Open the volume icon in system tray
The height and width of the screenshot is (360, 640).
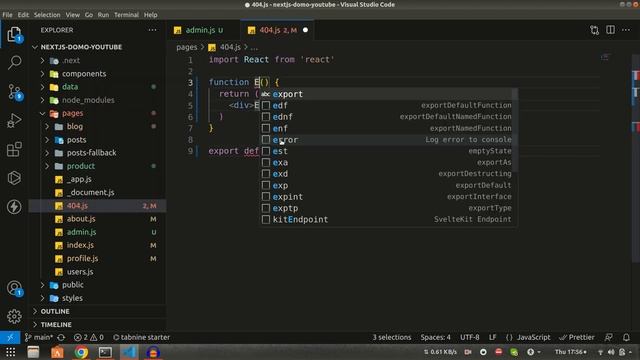point(611,352)
